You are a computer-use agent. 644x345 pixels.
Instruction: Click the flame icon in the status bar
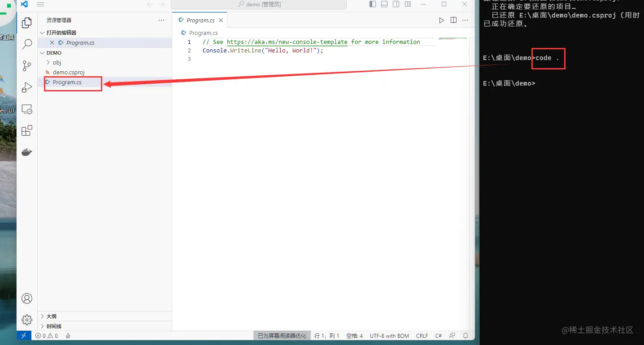click(68, 336)
